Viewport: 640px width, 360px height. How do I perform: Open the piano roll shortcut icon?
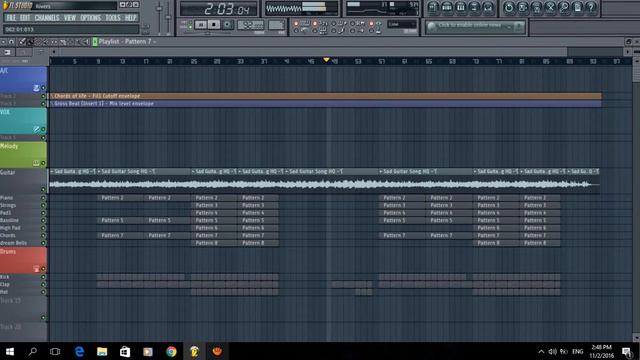(x=461, y=7)
